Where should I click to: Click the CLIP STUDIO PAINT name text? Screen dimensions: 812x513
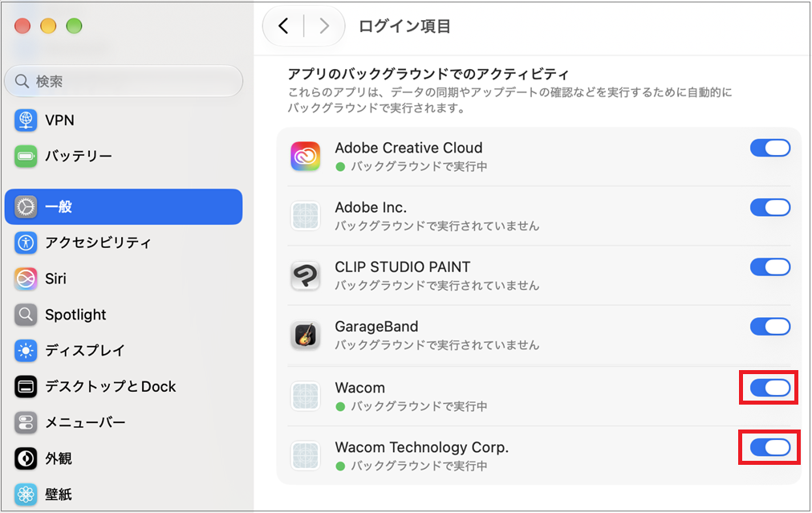402,267
